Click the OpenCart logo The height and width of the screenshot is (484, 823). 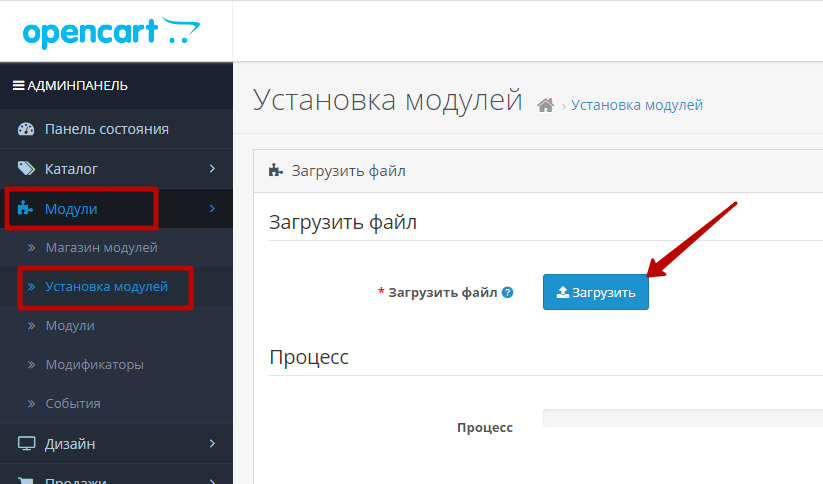(x=111, y=33)
